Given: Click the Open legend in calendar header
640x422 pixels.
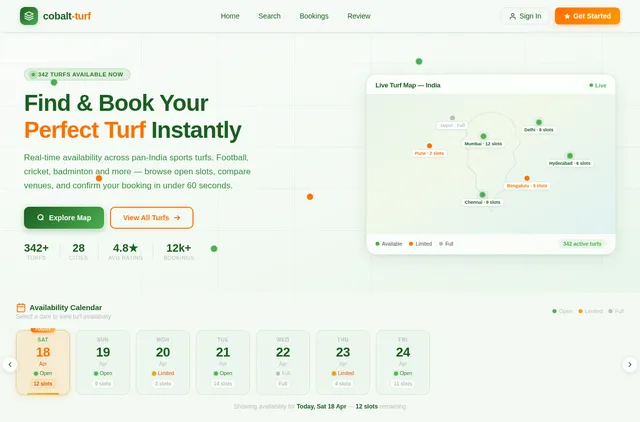Looking at the screenshot, I should (562, 311).
